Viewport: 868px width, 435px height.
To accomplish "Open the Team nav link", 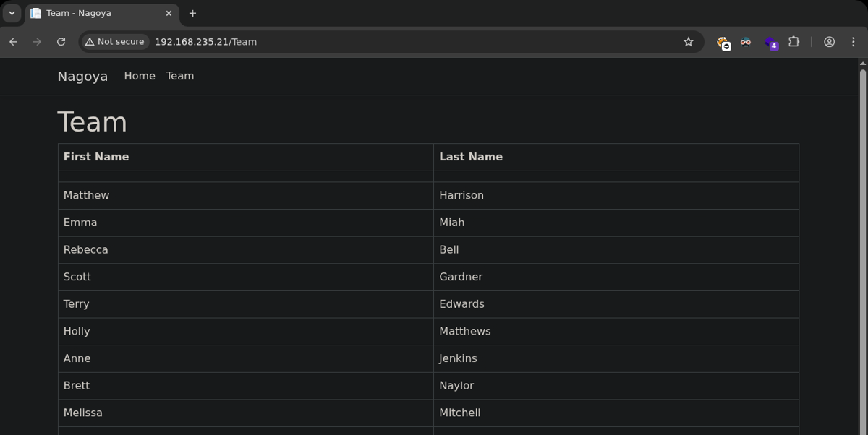I will 179,76.
